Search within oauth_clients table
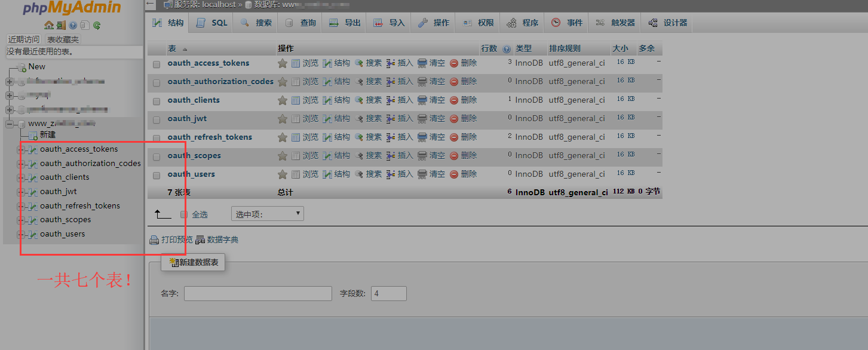868x350 pixels. (x=368, y=100)
